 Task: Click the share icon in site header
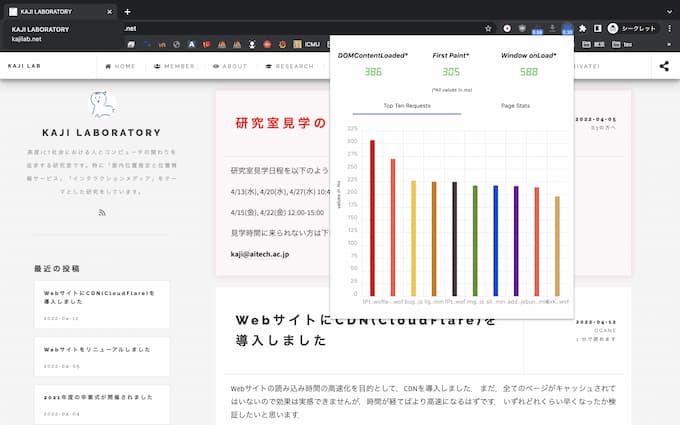[x=664, y=66]
